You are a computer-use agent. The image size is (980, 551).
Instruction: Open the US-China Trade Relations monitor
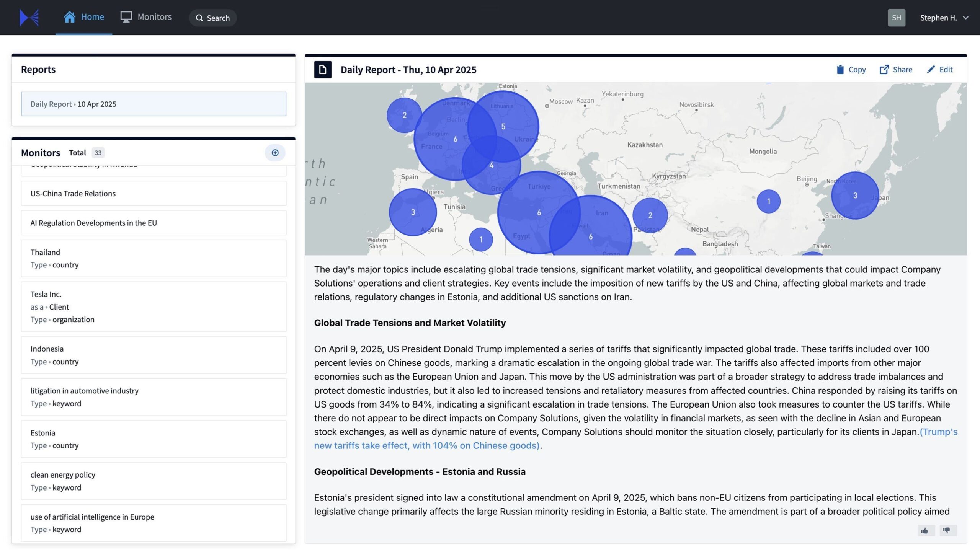[154, 194]
